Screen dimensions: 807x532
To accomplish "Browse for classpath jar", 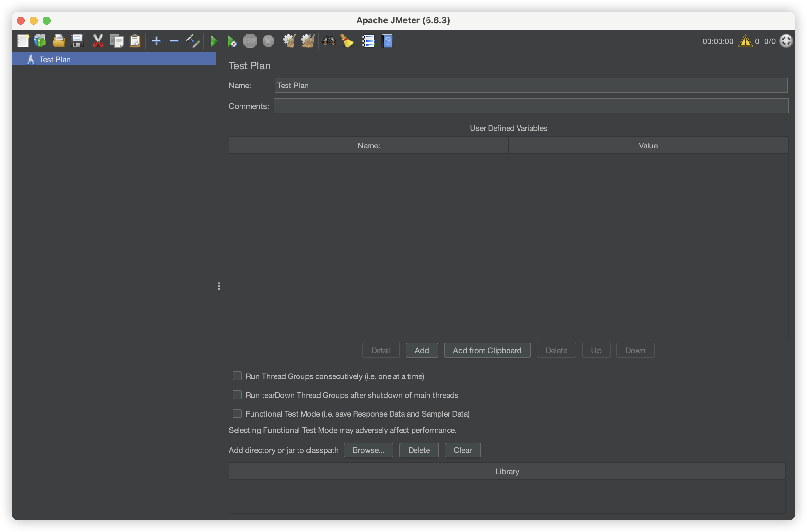I will 368,450.
